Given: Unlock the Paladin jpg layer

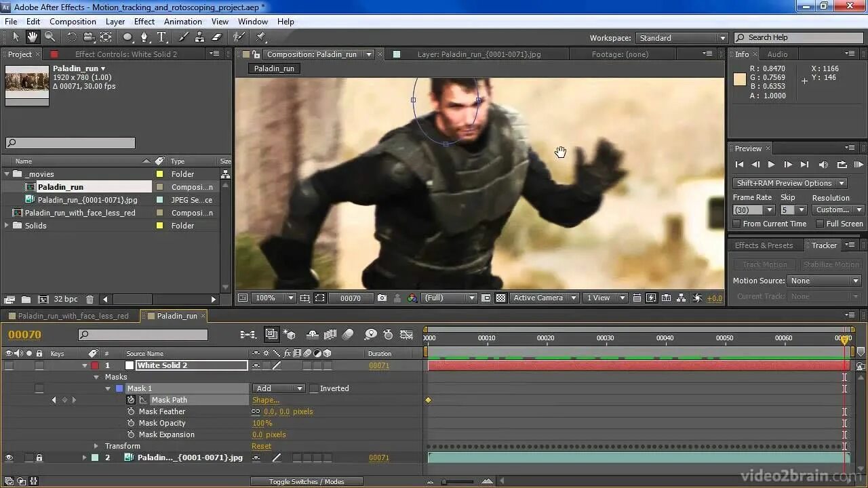Looking at the screenshot, I should [x=39, y=457].
